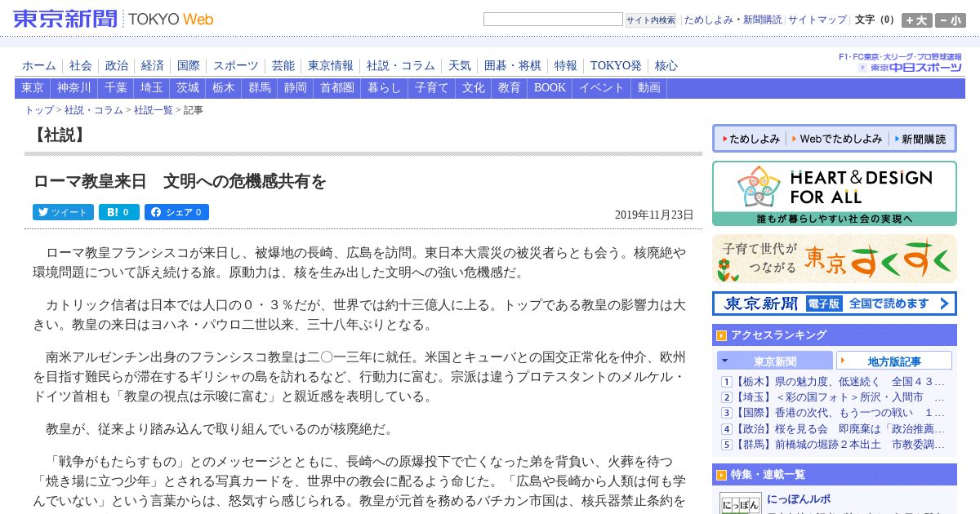
Task: Click sidebar ためしよみ button
Action: (x=750, y=139)
